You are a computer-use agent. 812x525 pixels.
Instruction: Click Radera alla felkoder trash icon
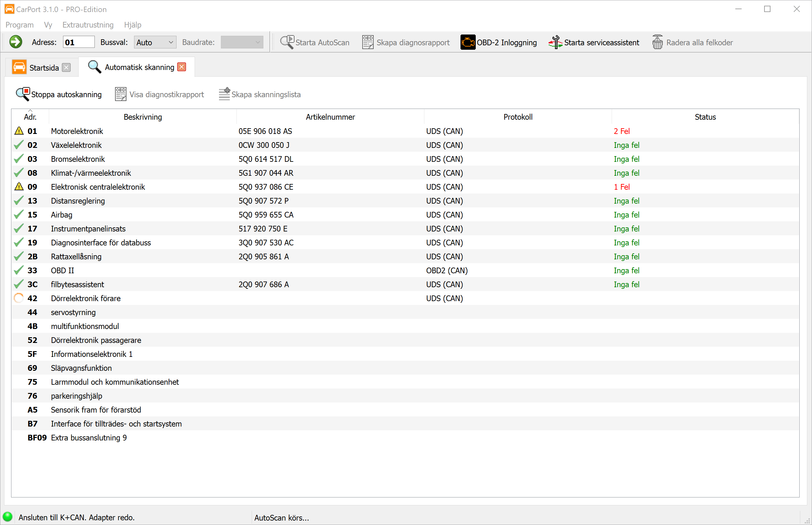coord(657,43)
